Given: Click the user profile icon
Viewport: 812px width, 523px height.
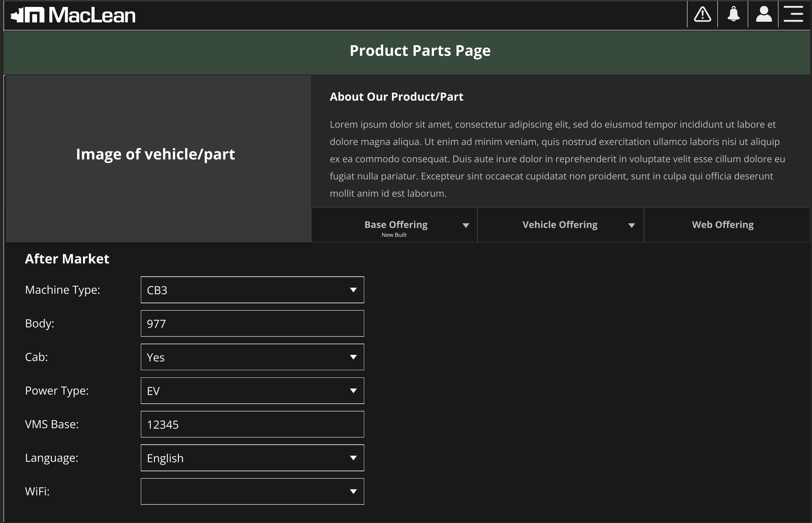Looking at the screenshot, I should tap(763, 14).
